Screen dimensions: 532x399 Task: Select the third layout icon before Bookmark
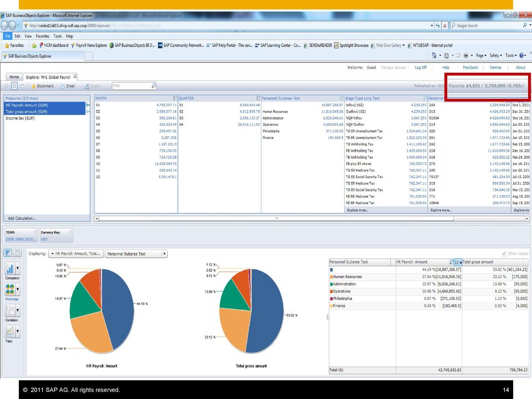[22, 86]
